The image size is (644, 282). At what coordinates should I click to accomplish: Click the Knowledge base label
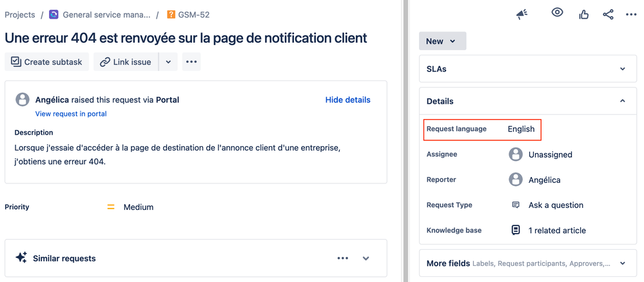click(454, 230)
